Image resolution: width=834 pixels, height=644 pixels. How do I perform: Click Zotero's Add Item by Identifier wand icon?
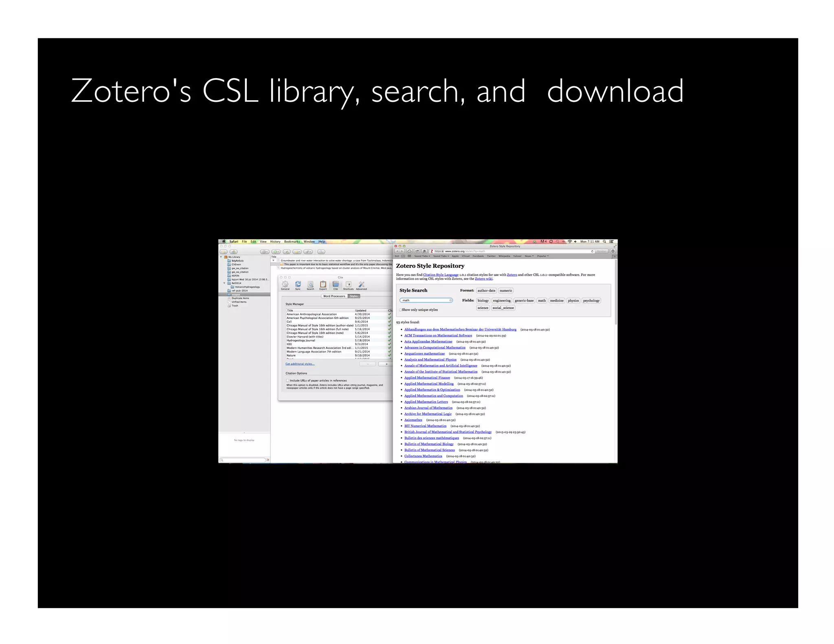(x=287, y=252)
